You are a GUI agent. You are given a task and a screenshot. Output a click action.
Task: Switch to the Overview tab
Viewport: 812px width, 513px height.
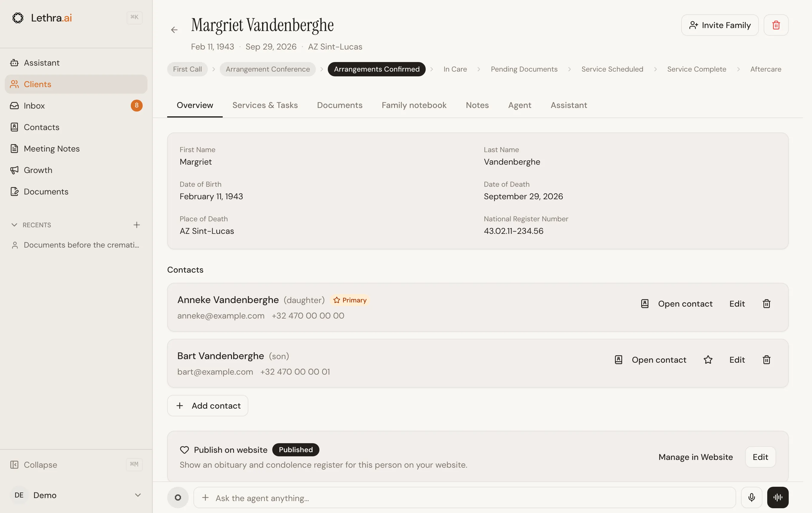195,105
